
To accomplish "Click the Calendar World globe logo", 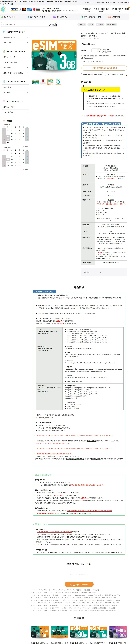I will coord(3,10).
